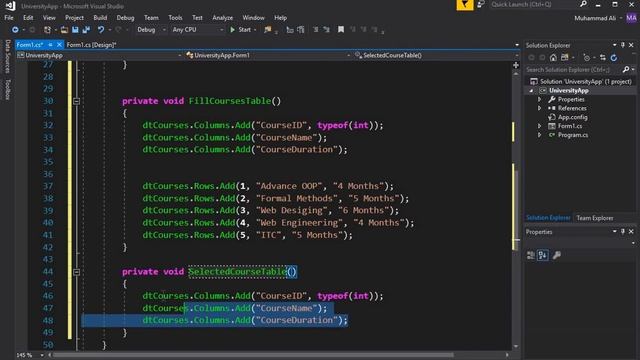Screen dimensions: 640x360
Task: Click the Solution Explorer search magnifier icon
Action: (x=626, y=70)
